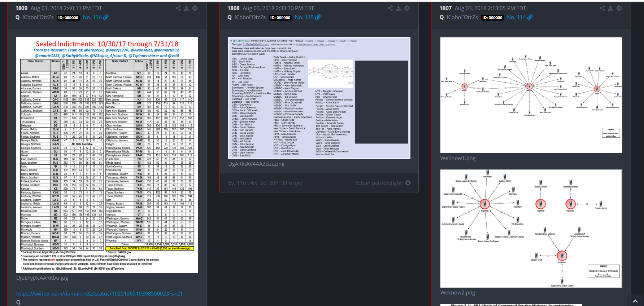Click the ID: 000000 badge in post 1809

click(68, 18)
